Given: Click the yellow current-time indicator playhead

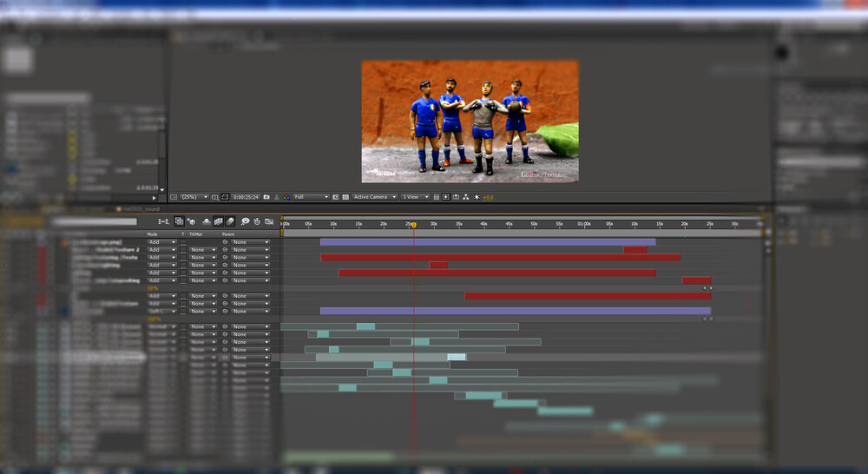Looking at the screenshot, I should pos(413,225).
